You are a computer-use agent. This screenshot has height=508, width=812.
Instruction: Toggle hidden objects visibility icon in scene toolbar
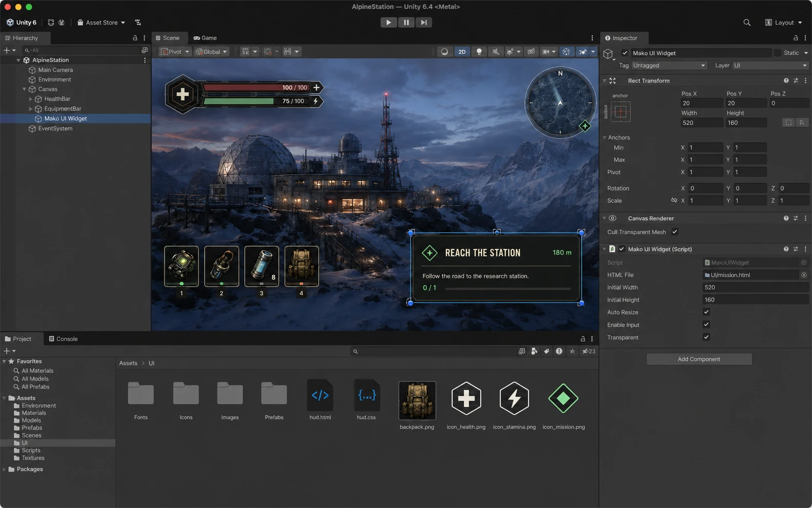531,52
